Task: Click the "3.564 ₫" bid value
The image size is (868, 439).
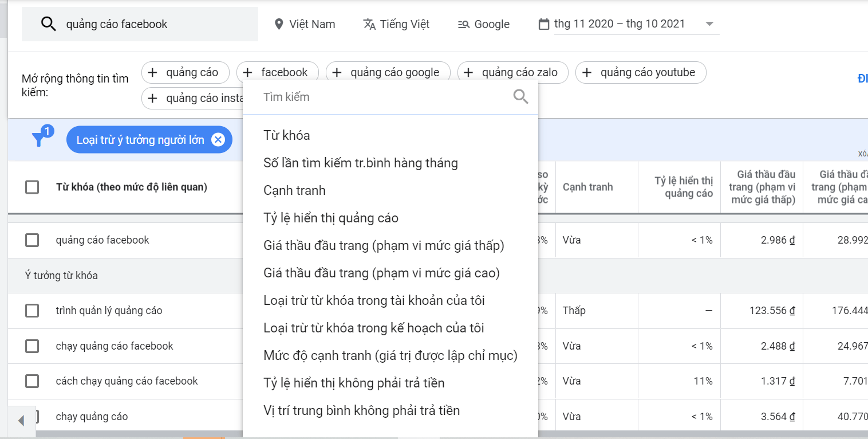Action: click(x=778, y=417)
